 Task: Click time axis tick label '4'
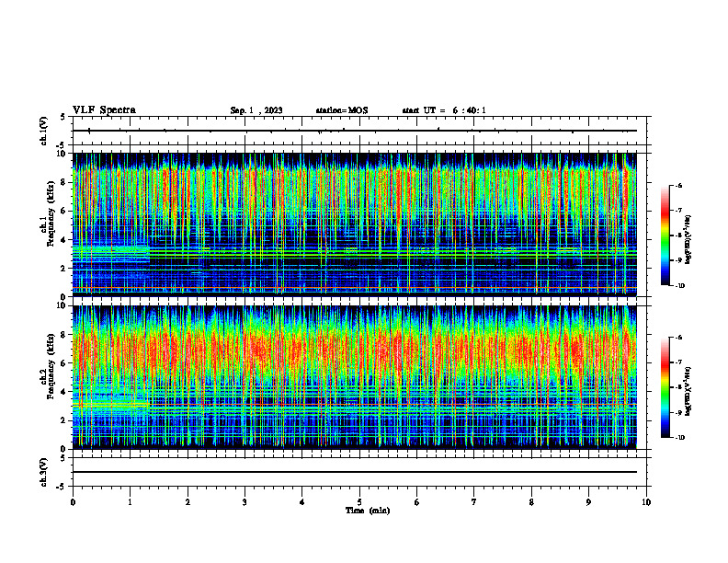[302, 502]
